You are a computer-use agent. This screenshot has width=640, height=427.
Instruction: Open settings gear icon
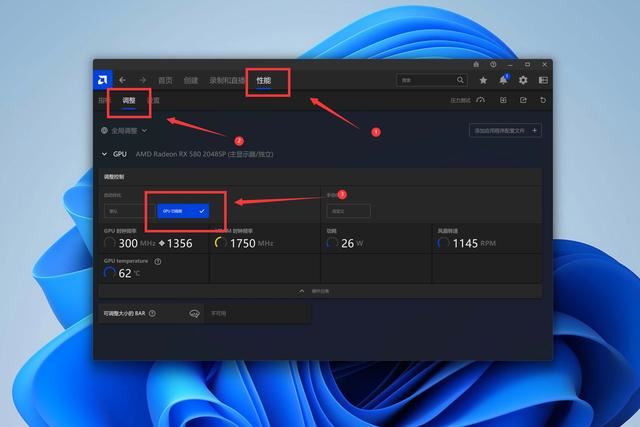[x=523, y=80]
